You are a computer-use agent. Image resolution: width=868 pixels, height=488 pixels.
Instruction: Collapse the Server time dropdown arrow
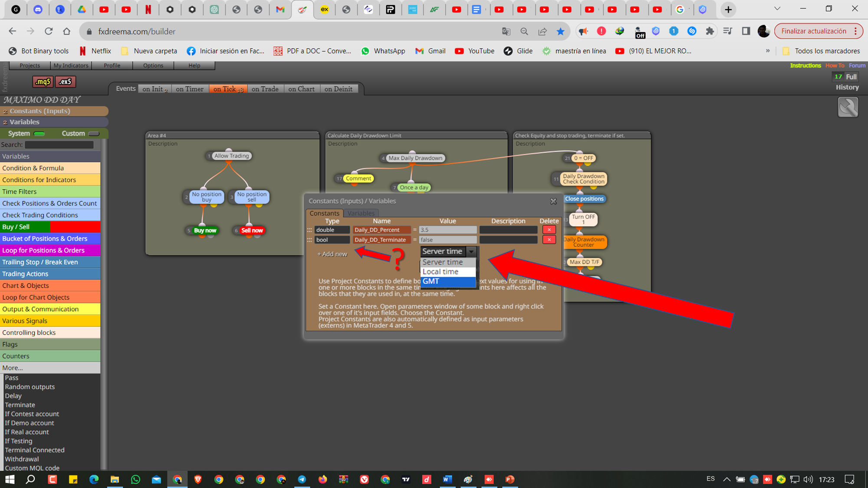pos(471,252)
